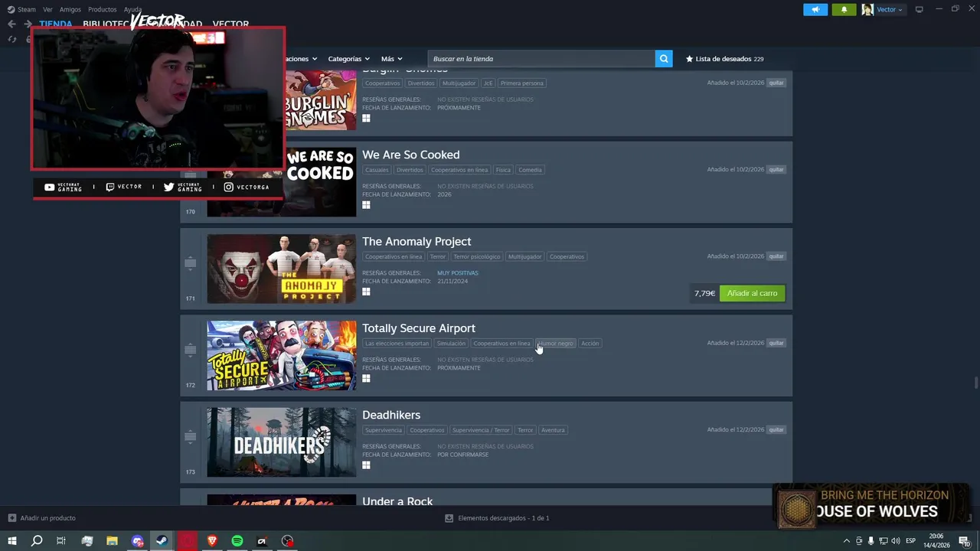The height and width of the screenshot is (551, 980).
Task: Click the microphone icon in the system tray
Action: tap(871, 541)
